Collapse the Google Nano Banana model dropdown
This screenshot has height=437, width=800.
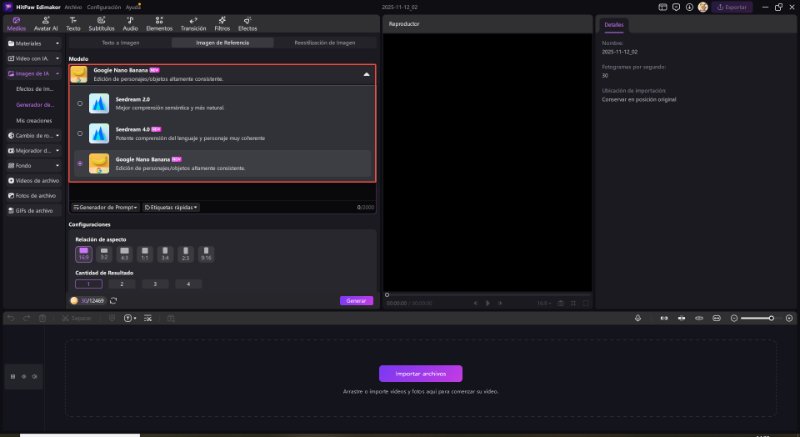[x=365, y=75]
